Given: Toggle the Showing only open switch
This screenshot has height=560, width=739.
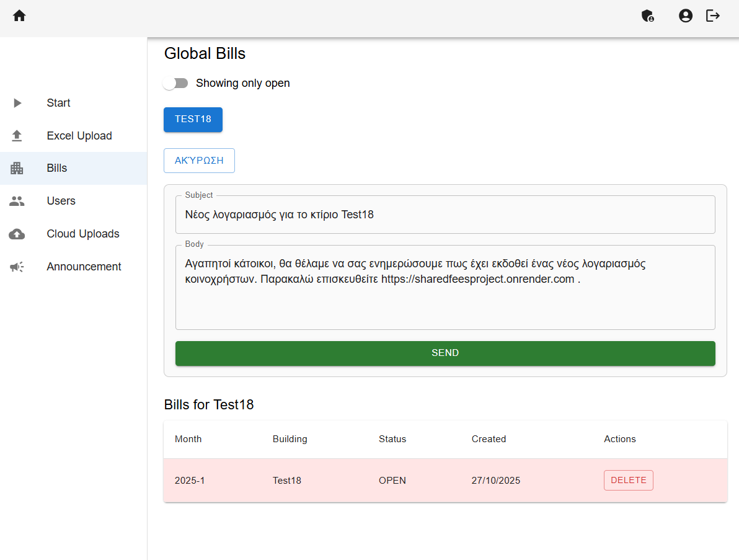Looking at the screenshot, I should [x=175, y=83].
